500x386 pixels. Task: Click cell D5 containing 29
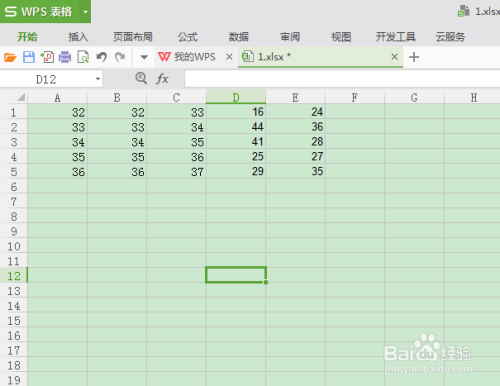pos(236,172)
